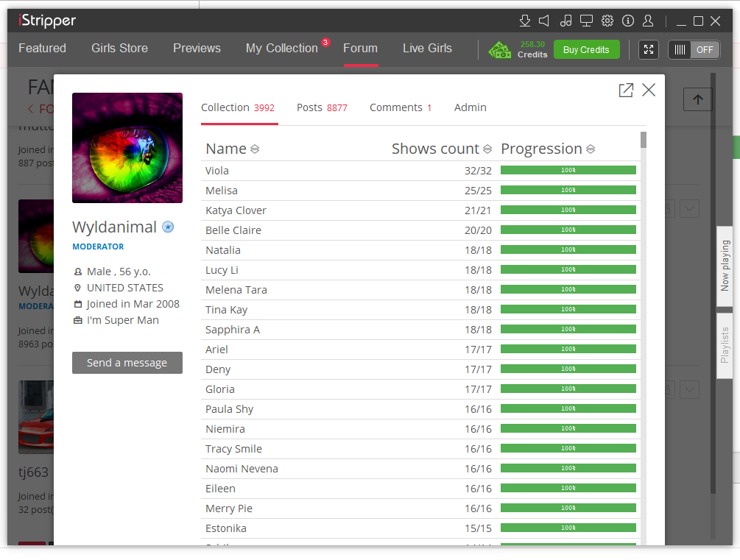Click the moderator star badge icon

(x=168, y=227)
